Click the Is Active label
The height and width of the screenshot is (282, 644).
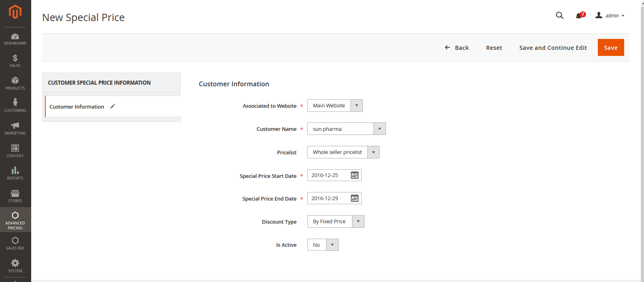coord(286,245)
